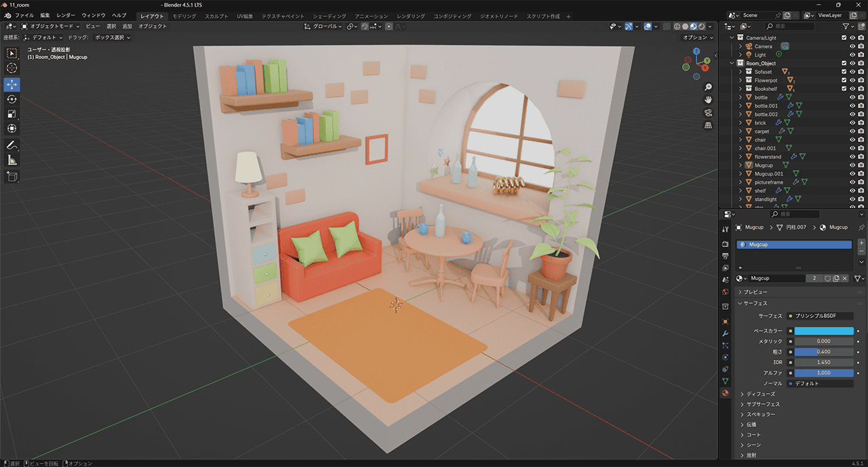
Task: Select the Rotate tool in the left toolbar
Action: [x=12, y=99]
